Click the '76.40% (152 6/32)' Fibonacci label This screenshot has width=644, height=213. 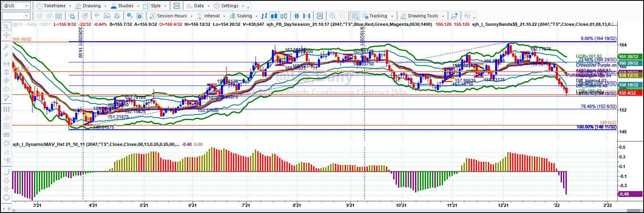pos(598,106)
